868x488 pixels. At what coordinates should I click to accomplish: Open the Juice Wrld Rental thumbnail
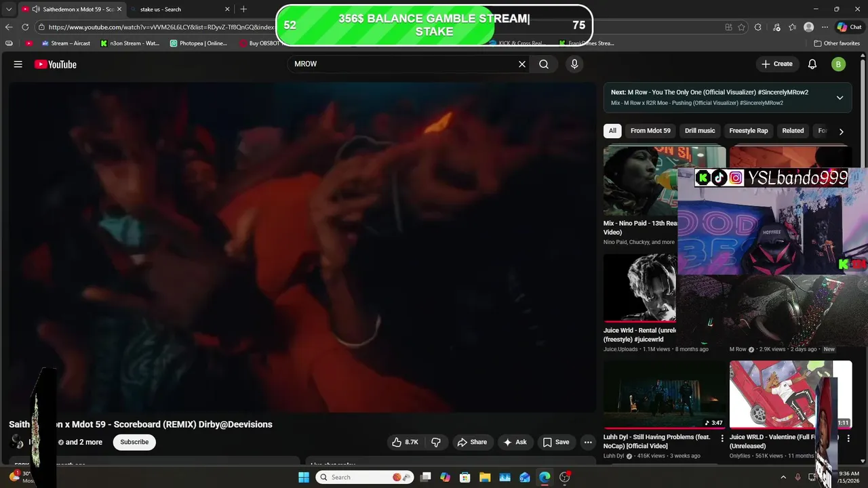(x=640, y=288)
